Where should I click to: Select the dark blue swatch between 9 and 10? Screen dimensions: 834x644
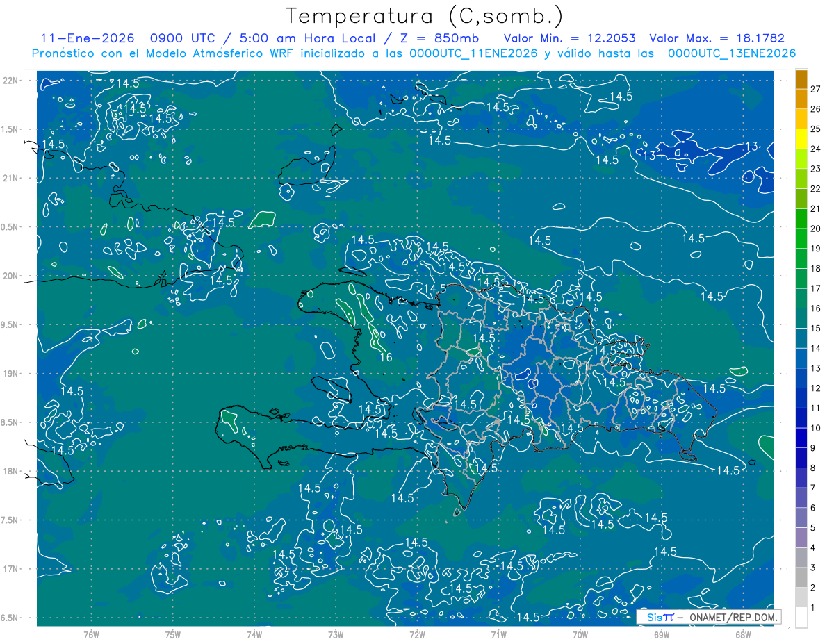pyautogui.click(x=801, y=438)
